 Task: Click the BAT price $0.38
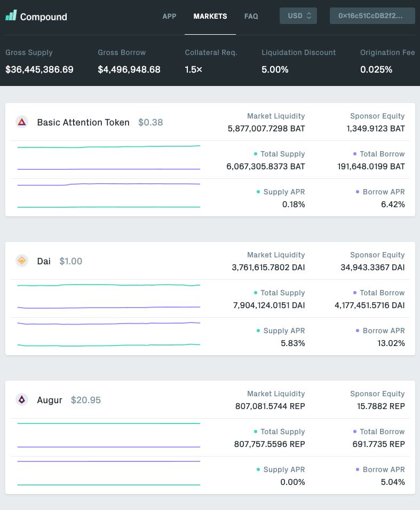point(150,122)
